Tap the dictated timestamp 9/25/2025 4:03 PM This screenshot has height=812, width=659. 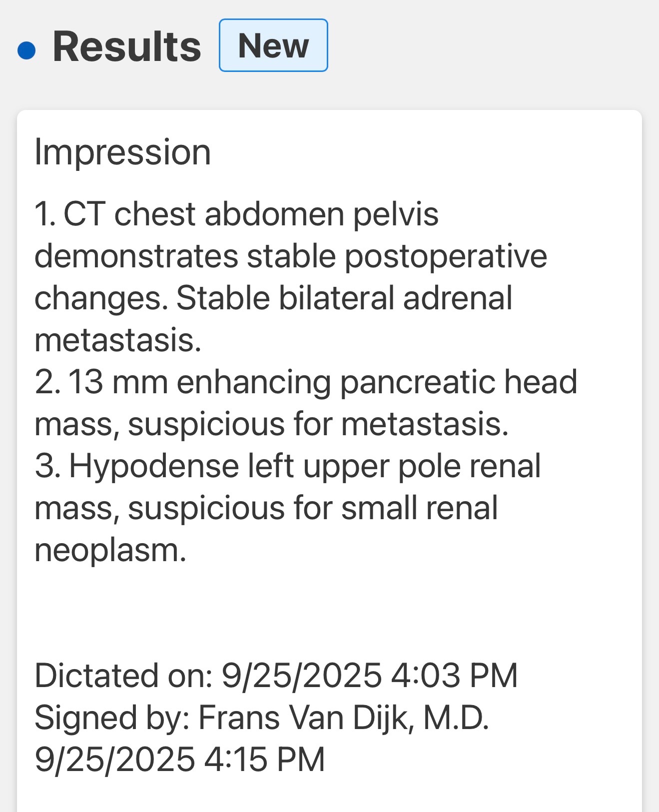pos(369,676)
